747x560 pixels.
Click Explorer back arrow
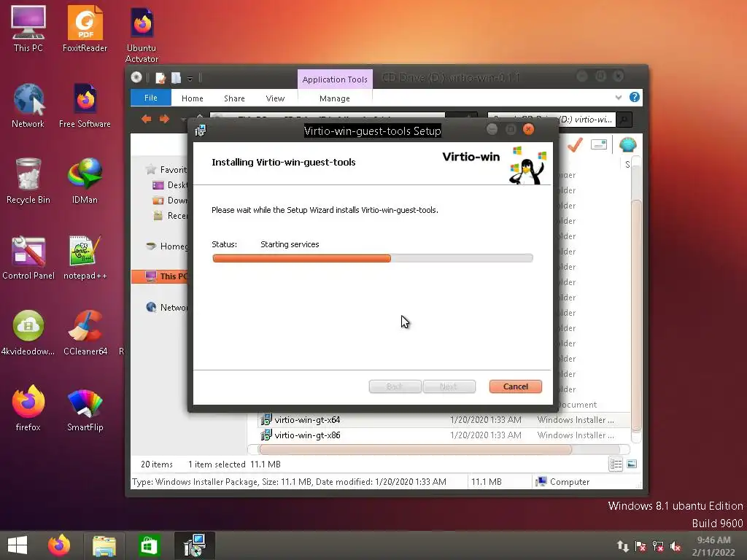(x=146, y=119)
